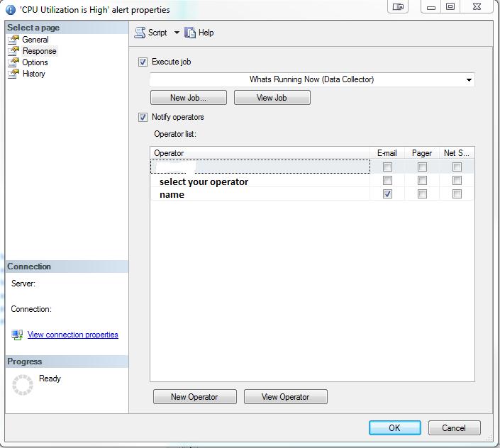Show the History page
Screen dimensions: 500x448
click(34, 74)
